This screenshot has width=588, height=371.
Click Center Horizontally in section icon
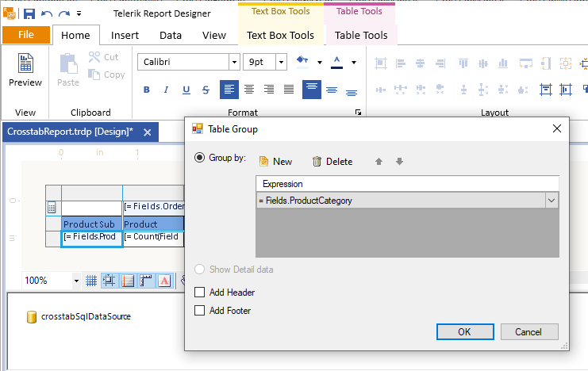(x=546, y=90)
